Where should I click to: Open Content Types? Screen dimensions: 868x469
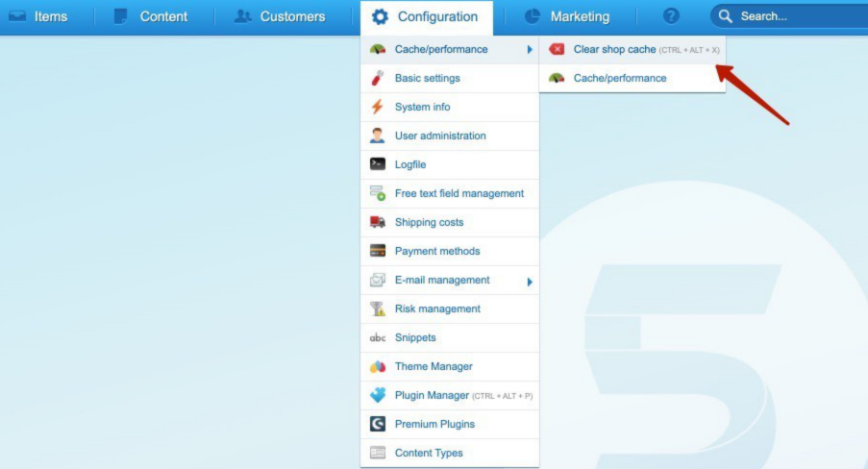[x=450, y=453]
